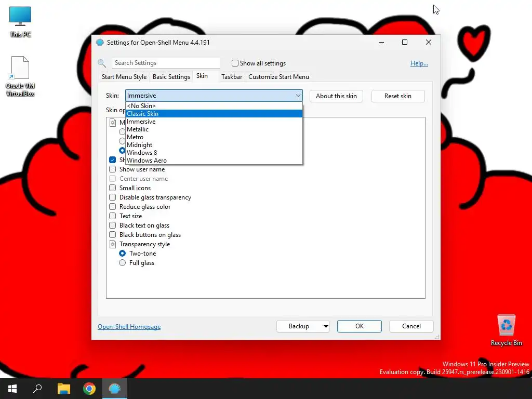Click the search magnifier icon in settings
The height and width of the screenshot is (399, 532).
coord(102,63)
